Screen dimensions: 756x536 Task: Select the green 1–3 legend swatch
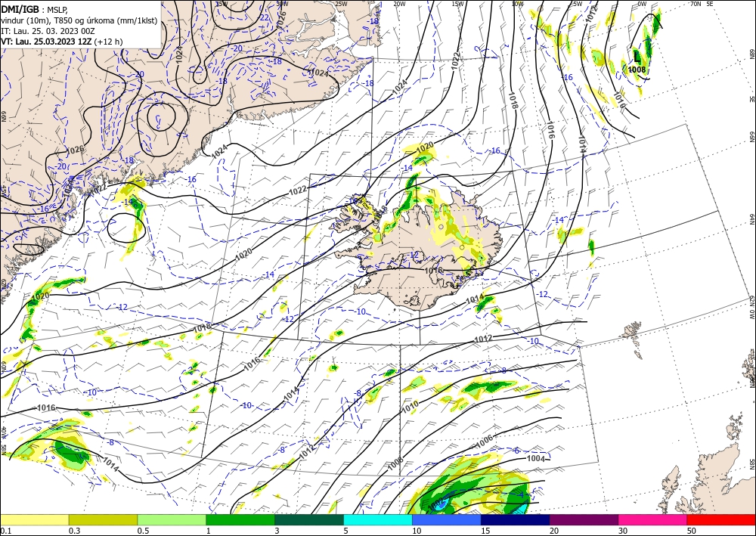tap(240, 519)
